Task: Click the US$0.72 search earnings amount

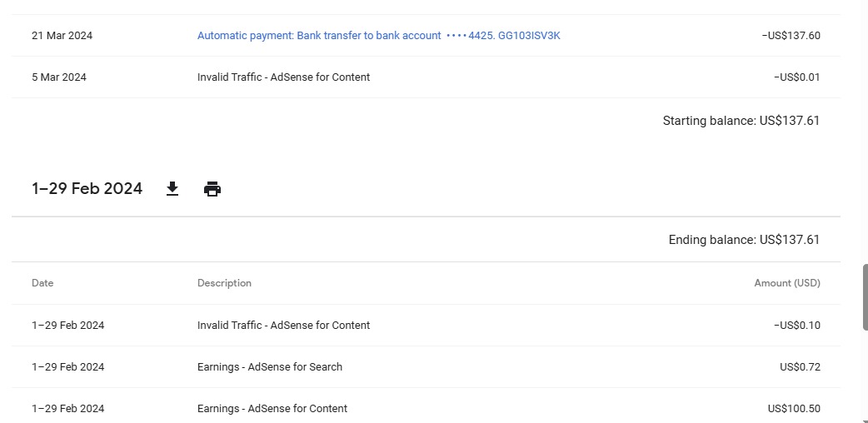Action: tap(800, 366)
